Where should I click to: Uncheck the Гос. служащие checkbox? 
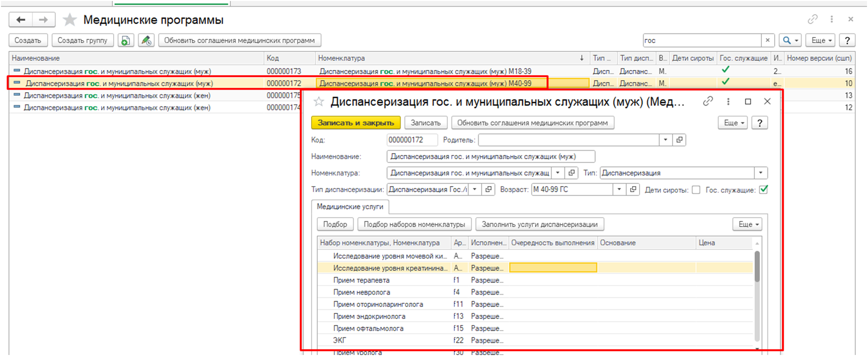point(763,190)
